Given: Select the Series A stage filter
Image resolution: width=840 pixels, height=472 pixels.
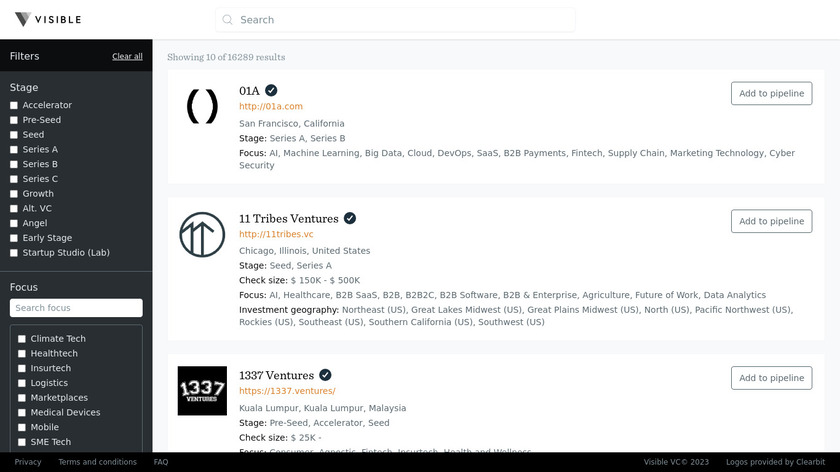Looking at the screenshot, I should 14,149.
